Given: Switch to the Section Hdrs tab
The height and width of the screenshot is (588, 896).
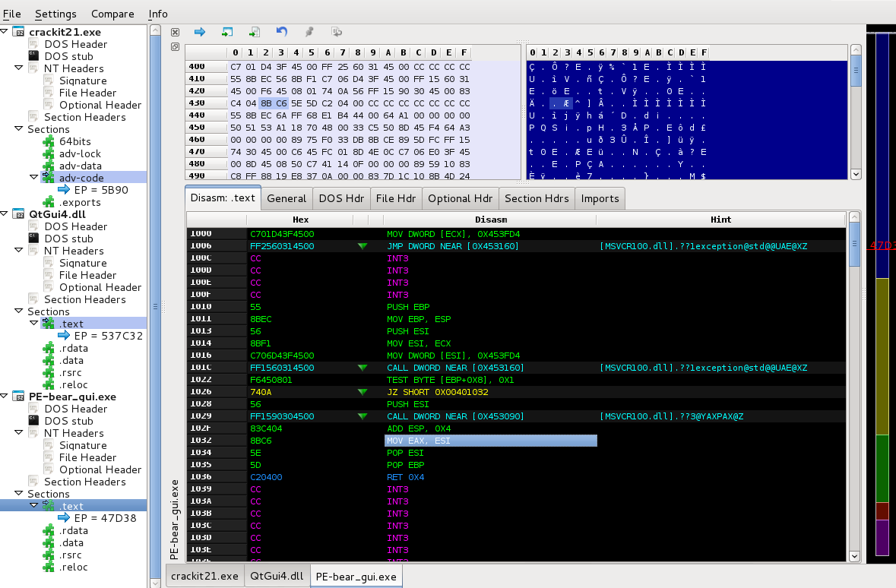Looking at the screenshot, I should [537, 198].
